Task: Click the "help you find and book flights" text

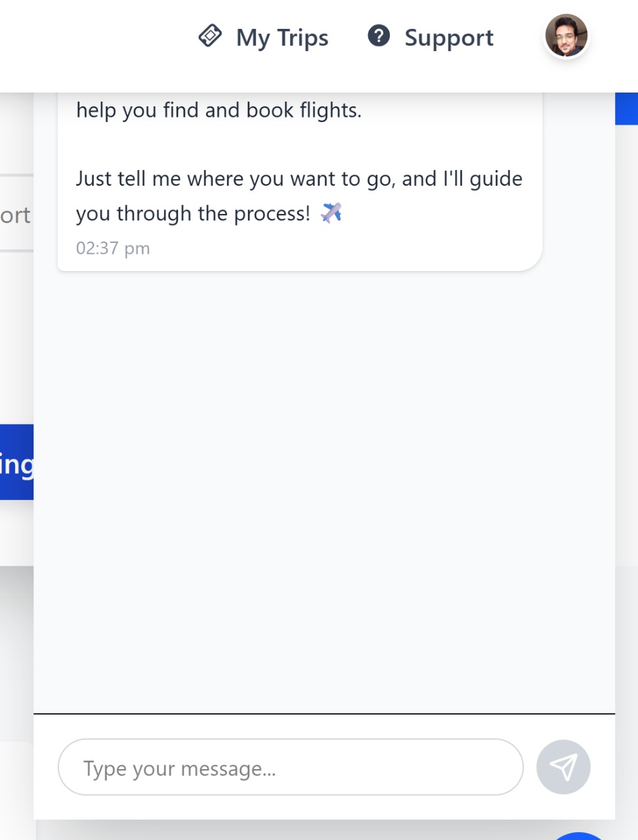Action: click(x=219, y=110)
